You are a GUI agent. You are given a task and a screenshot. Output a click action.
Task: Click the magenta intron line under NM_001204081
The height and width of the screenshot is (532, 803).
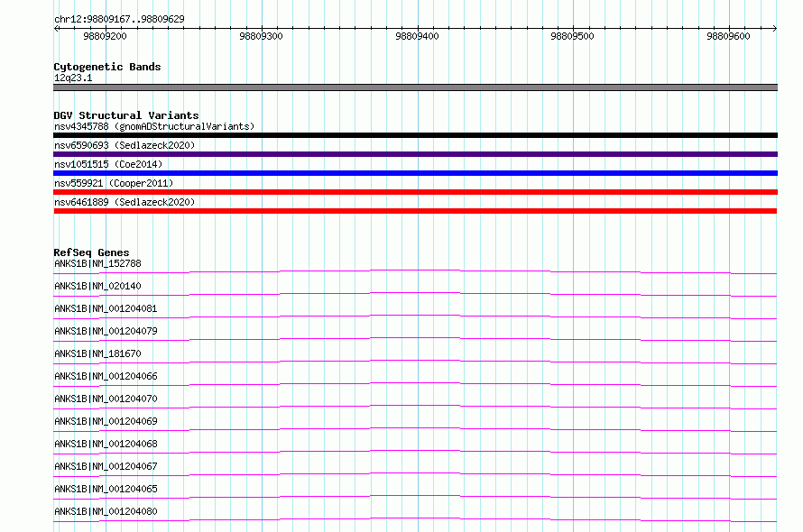[x=415, y=315]
